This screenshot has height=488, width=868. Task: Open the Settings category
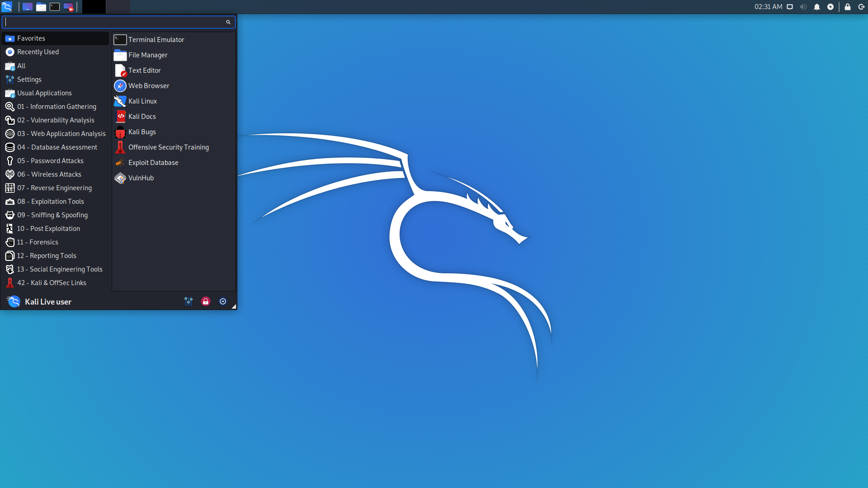tap(56, 80)
